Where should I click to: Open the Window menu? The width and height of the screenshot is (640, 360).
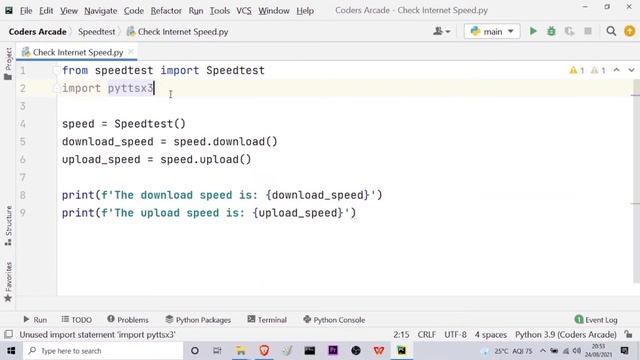[273, 11]
